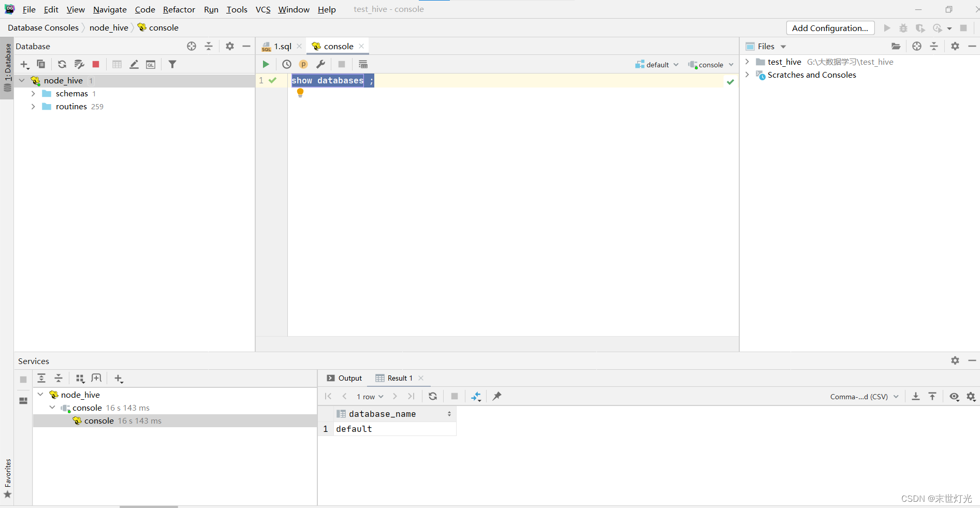
Task: Expand the routines folder
Action: pos(33,107)
